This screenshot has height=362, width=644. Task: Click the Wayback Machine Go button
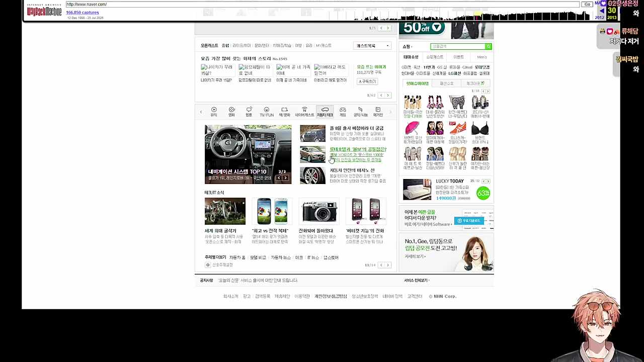coord(587,4)
